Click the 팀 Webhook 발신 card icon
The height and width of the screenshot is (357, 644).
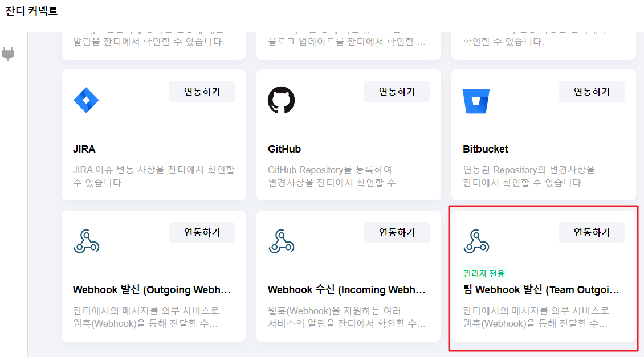[x=476, y=241]
